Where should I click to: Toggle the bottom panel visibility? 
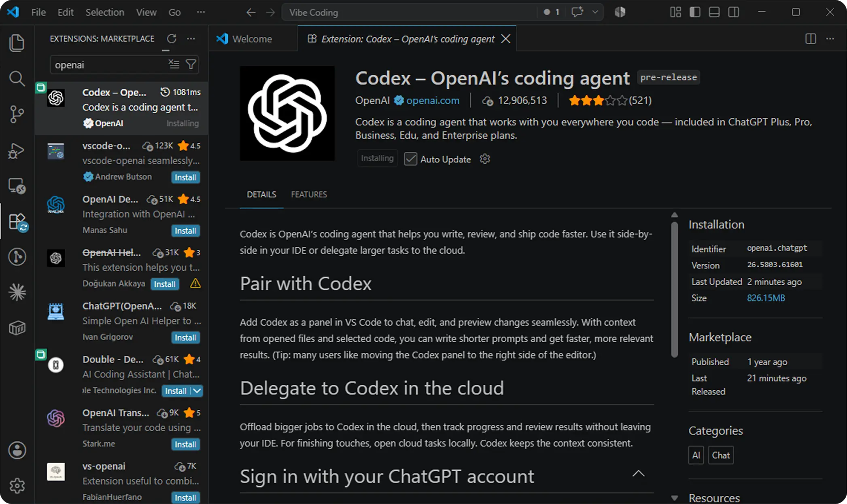coord(714,12)
